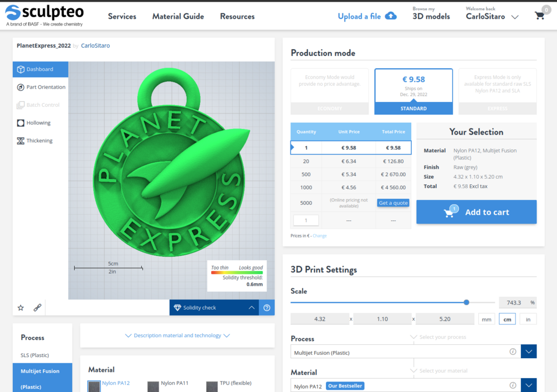Select cm as the unit
The height and width of the screenshot is (392, 557).
[507, 319]
